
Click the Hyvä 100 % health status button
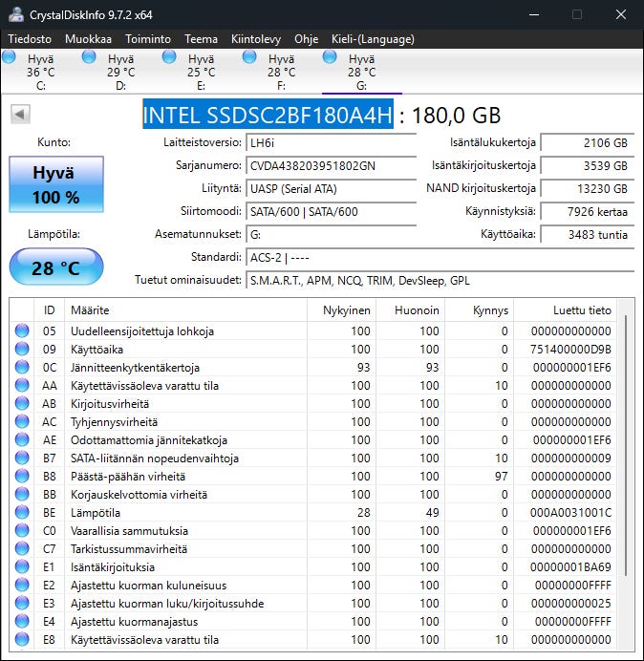tap(56, 185)
